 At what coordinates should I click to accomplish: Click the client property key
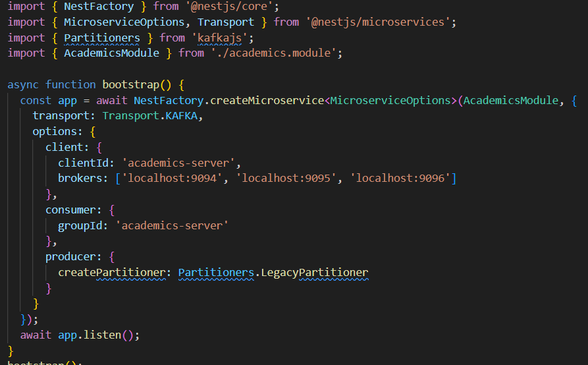[64, 148]
